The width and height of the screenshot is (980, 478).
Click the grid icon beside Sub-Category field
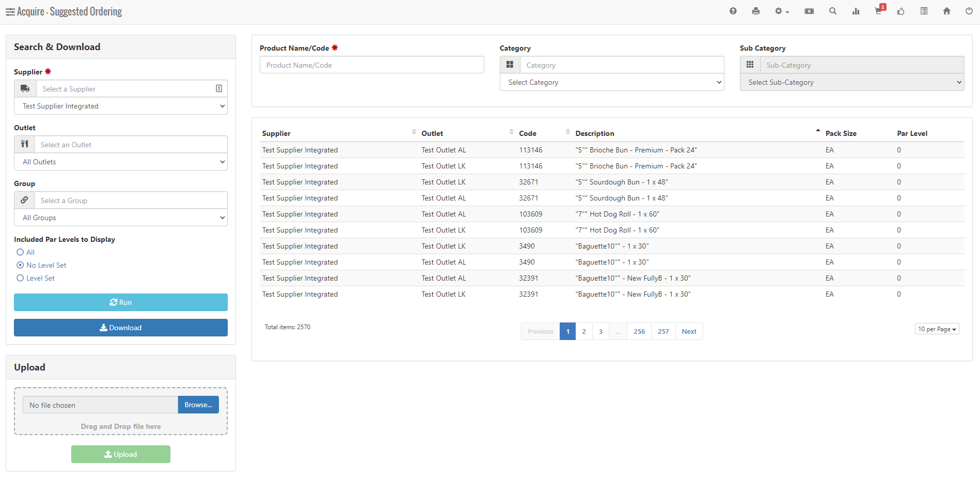pos(750,65)
